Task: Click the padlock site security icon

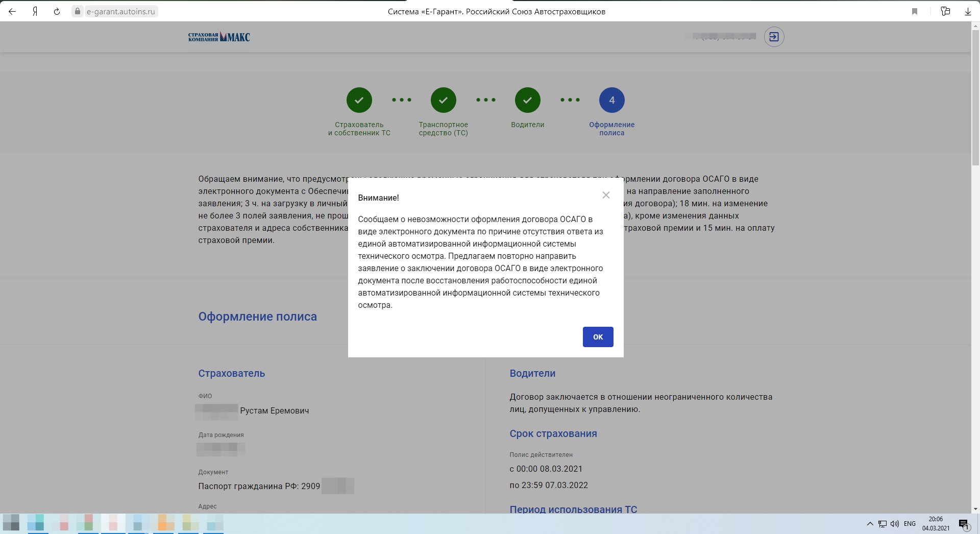Action: pos(78,11)
